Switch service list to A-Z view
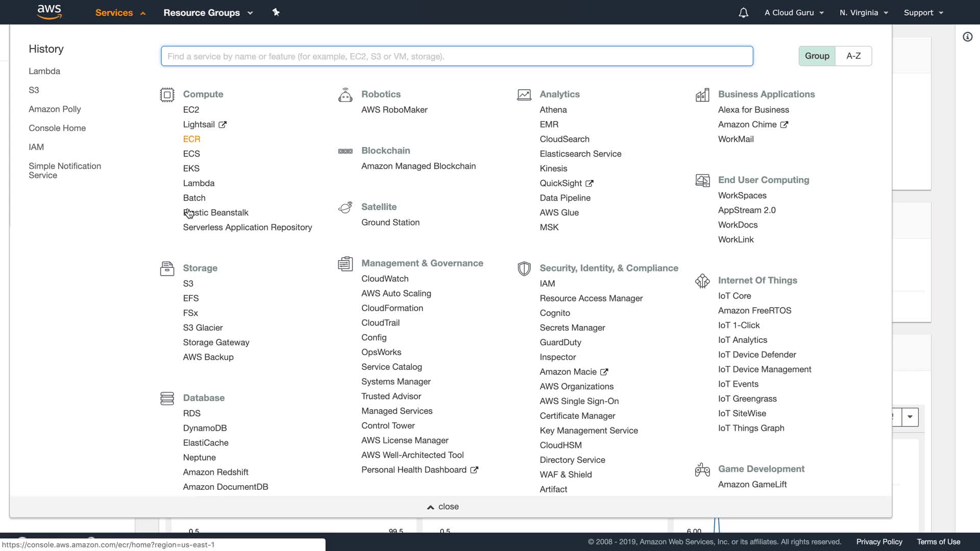980x551 pixels. point(853,56)
